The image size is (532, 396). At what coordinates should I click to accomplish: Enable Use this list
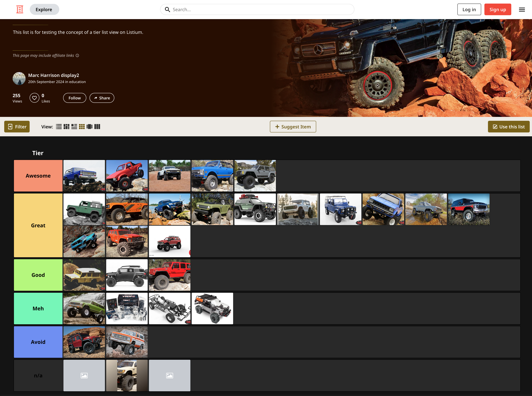tap(509, 127)
